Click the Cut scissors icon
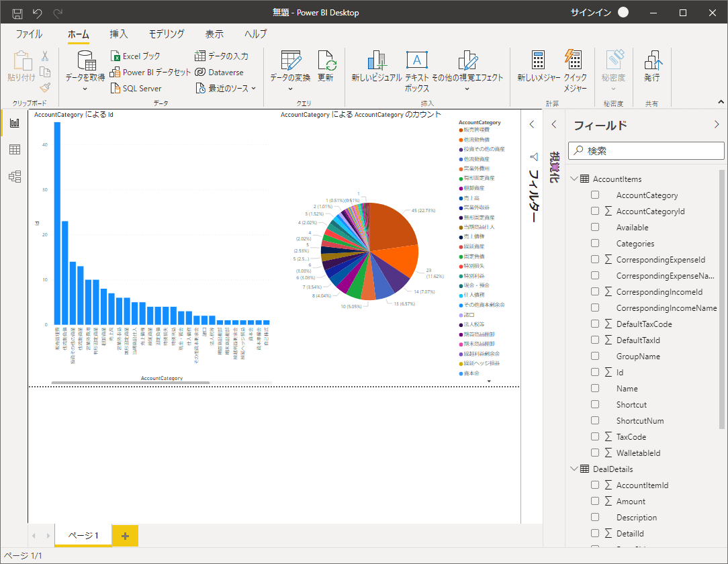The width and height of the screenshot is (728, 564). point(45,56)
